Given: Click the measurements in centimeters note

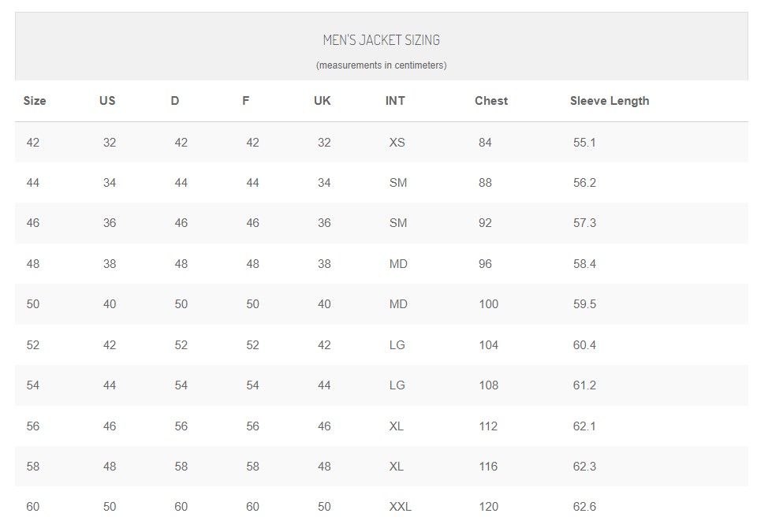Looking at the screenshot, I should click(x=381, y=65).
